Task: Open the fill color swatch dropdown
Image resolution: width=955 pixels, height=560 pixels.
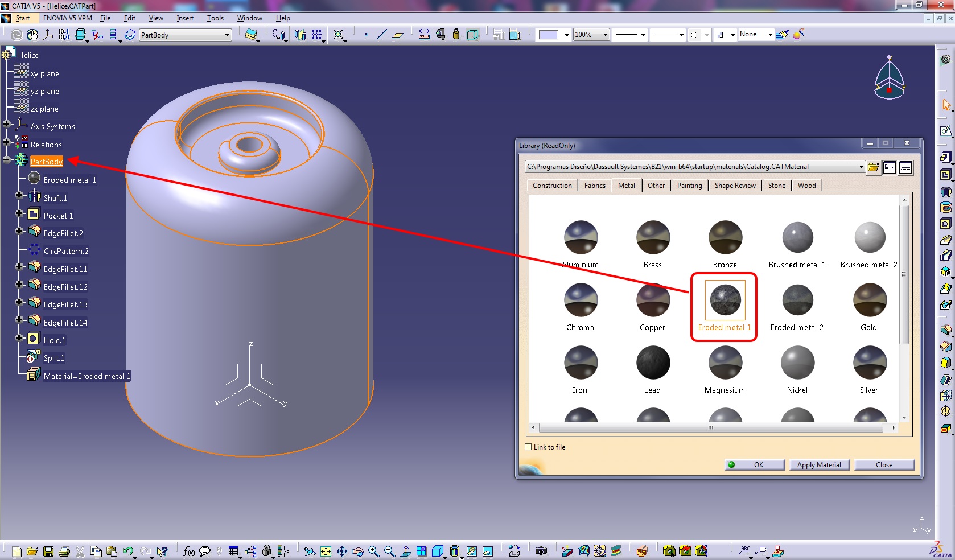Action: pos(566,35)
